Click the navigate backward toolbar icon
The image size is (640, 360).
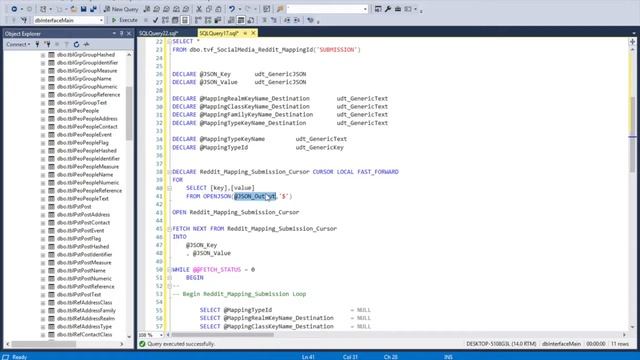point(14,9)
